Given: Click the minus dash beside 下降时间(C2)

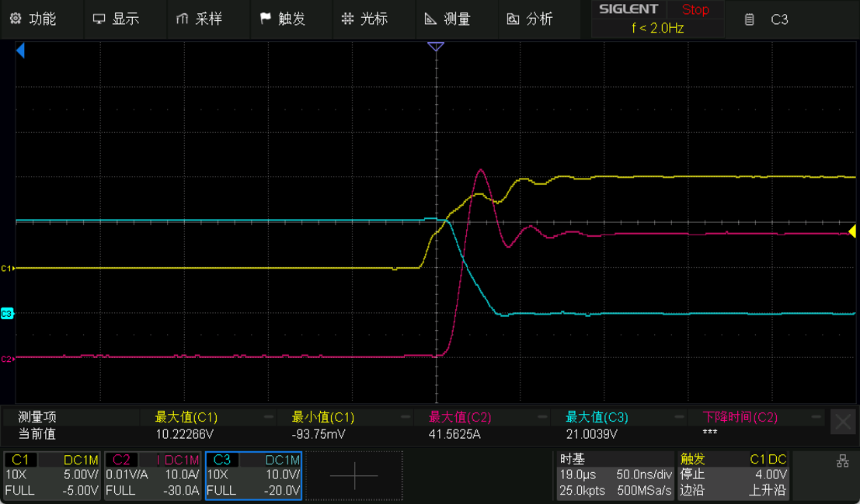Looking at the screenshot, I should click(816, 417).
